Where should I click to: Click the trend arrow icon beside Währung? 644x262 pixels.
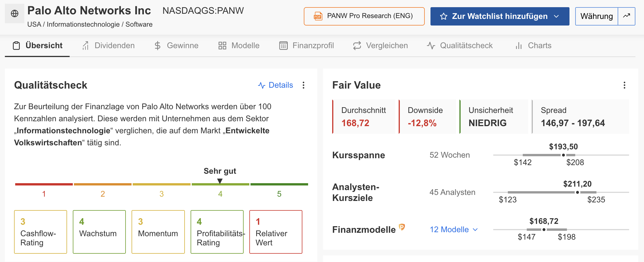click(x=627, y=16)
